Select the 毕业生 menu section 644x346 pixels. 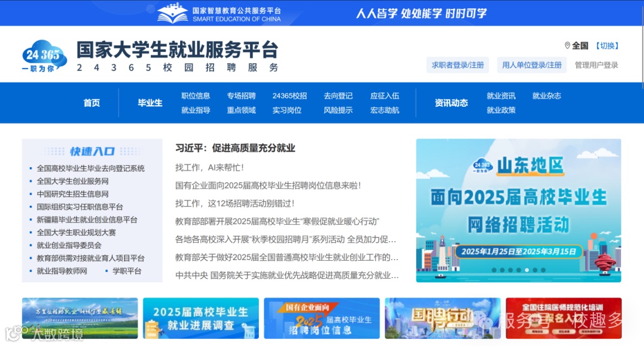pos(150,103)
